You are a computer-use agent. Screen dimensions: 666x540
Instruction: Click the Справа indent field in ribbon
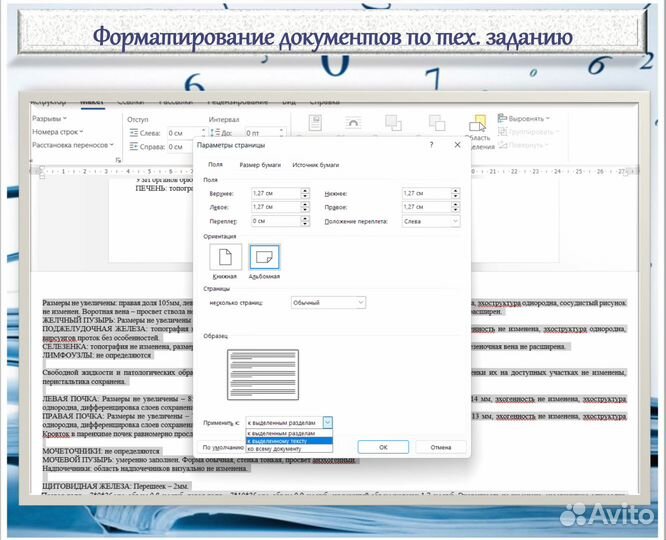(180, 147)
